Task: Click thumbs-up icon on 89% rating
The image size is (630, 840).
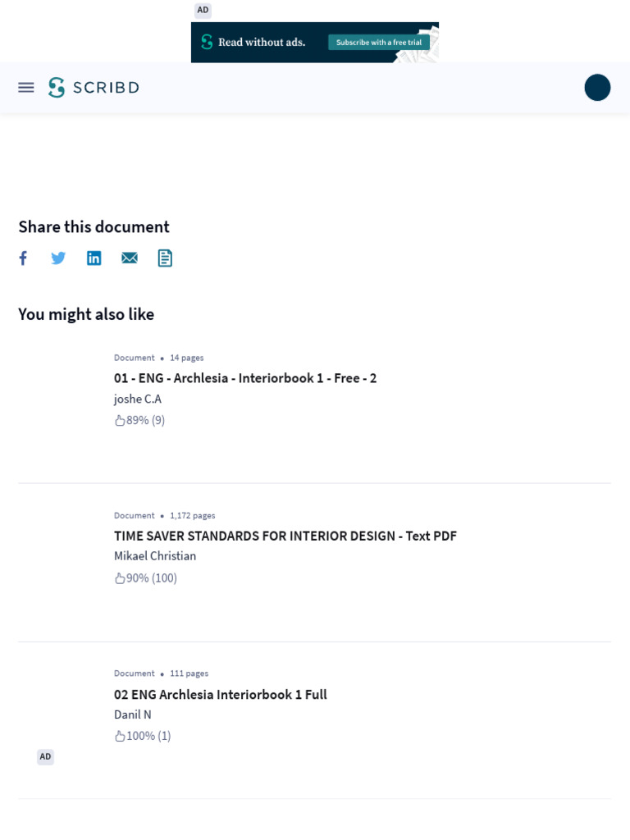Action: (120, 421)
